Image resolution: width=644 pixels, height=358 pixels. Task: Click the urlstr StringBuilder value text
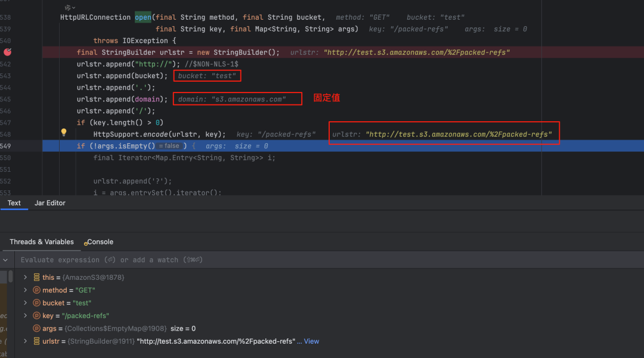click(216, 341)
